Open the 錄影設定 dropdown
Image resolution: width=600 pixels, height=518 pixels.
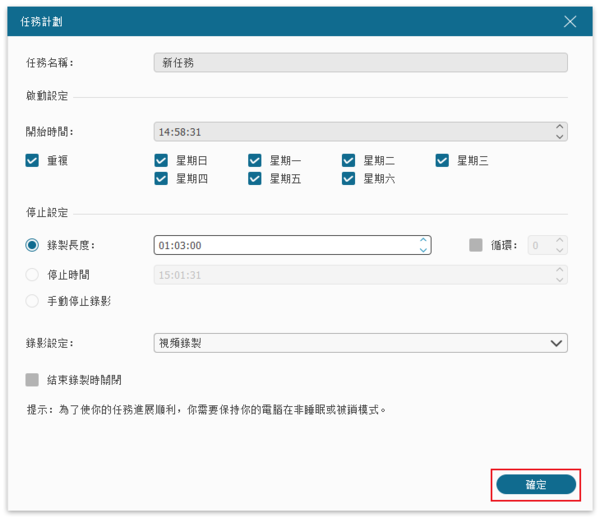click(x=360, y=343)
